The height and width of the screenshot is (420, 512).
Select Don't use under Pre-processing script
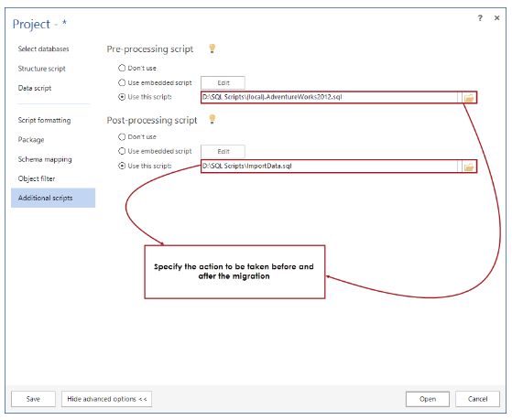click(122, 68)
